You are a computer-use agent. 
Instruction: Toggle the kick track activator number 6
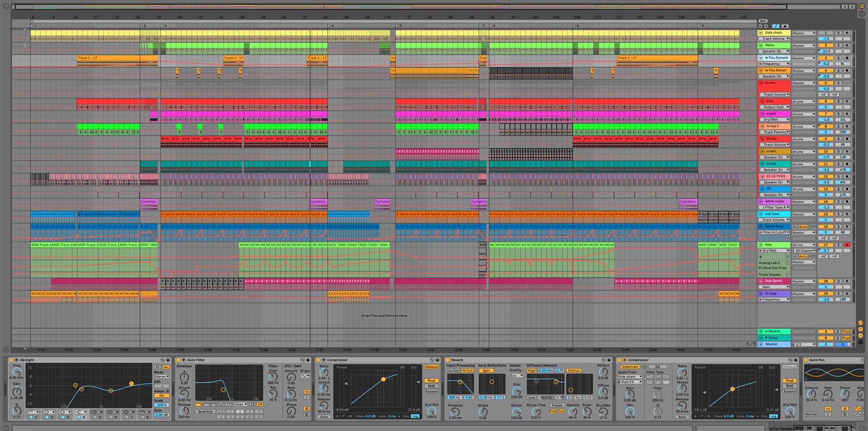click(x=825, y=101)
